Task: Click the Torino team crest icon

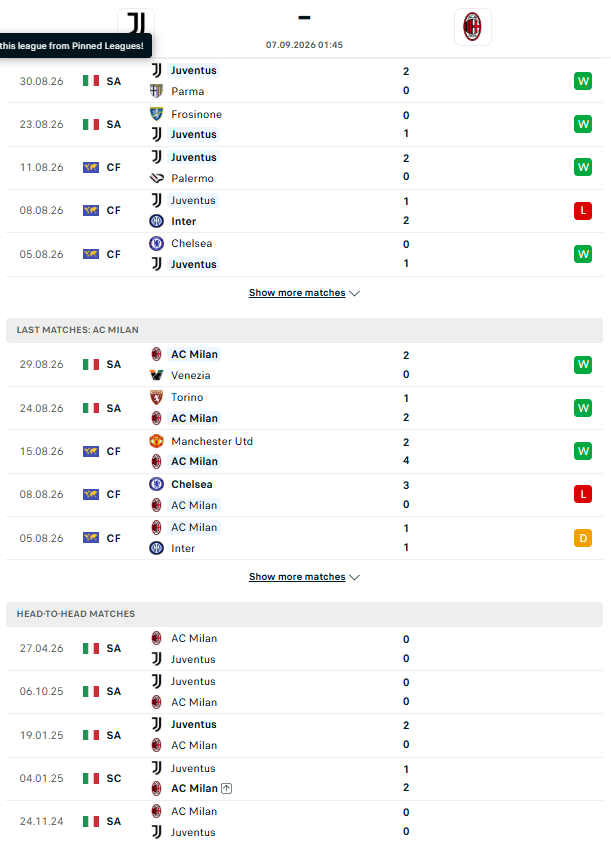Action: (x=157, y=397)
